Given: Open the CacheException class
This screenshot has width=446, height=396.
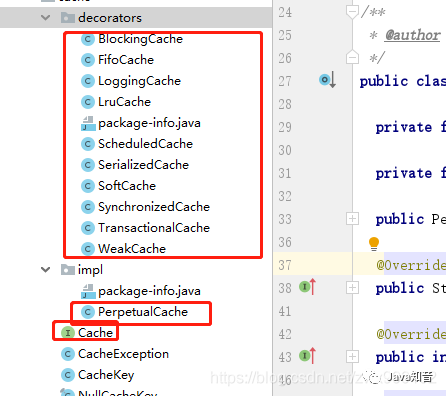Looking at the screenshot, I should click(123, 354).
